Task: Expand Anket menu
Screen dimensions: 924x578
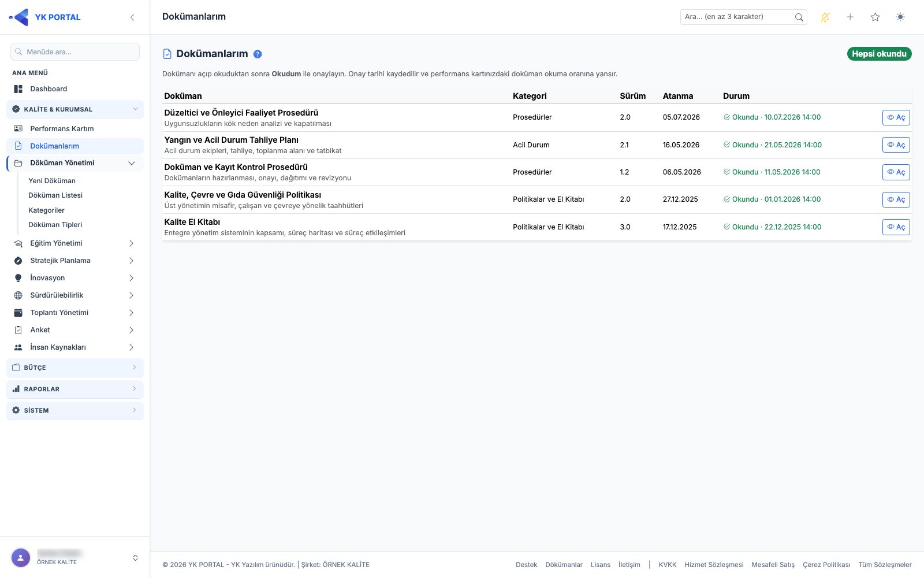Action: (75, 330)
